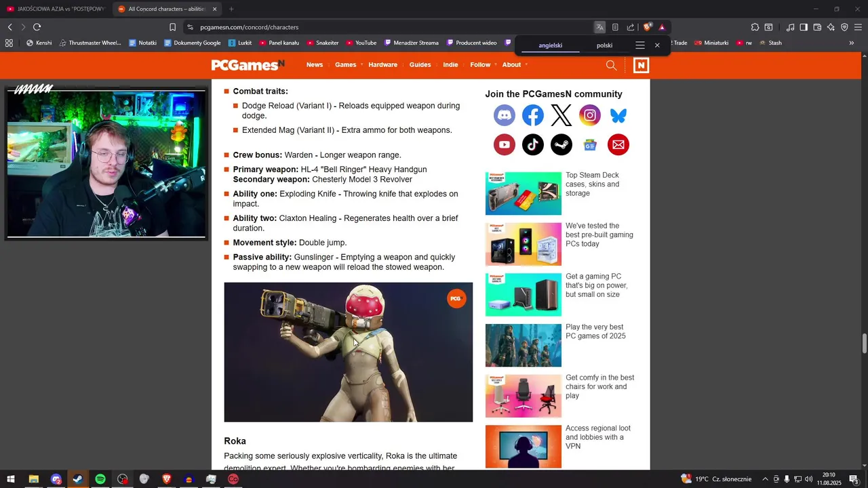Go back to the previous page
The image size is (868, 488).
point(9,27)
